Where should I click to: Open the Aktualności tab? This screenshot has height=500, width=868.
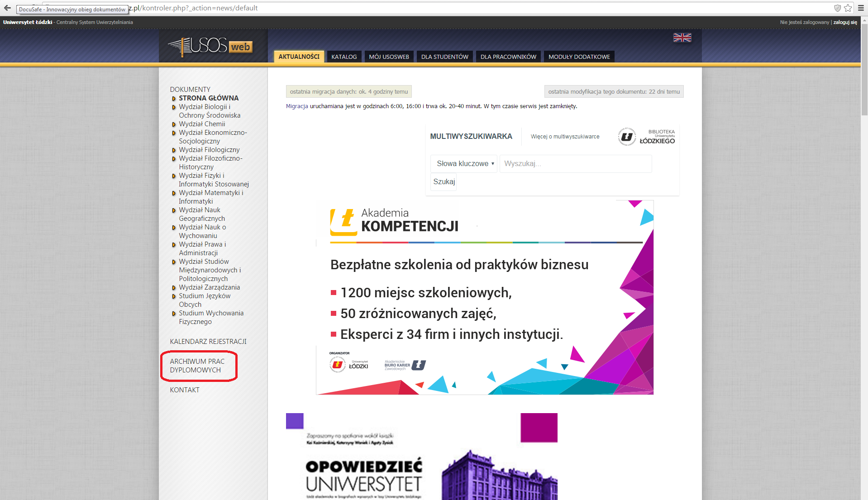(x=299, y=57)
